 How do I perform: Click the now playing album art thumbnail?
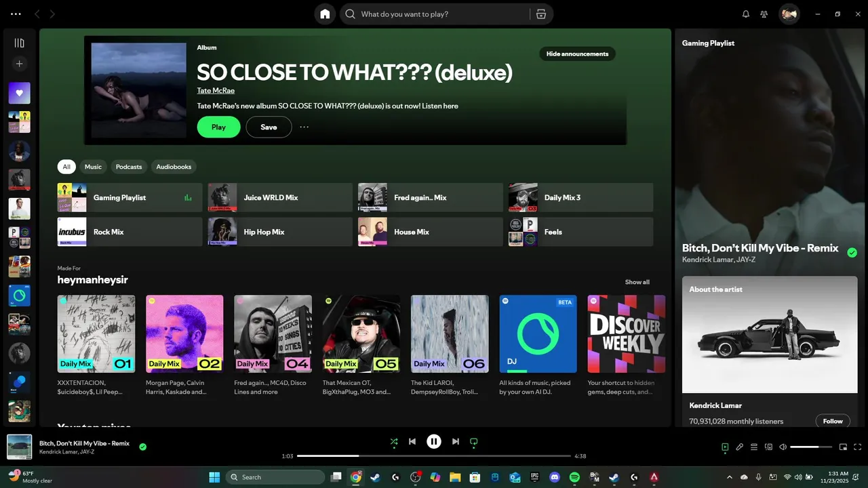pos(20,447)
